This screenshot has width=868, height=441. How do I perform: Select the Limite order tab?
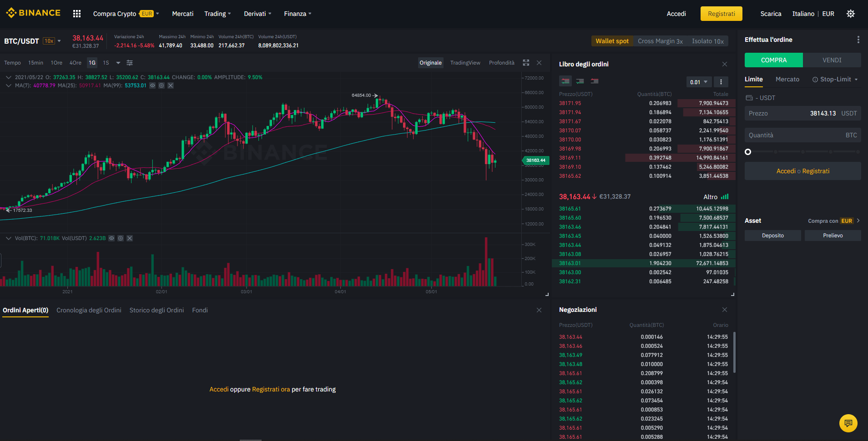pos(753,79)
